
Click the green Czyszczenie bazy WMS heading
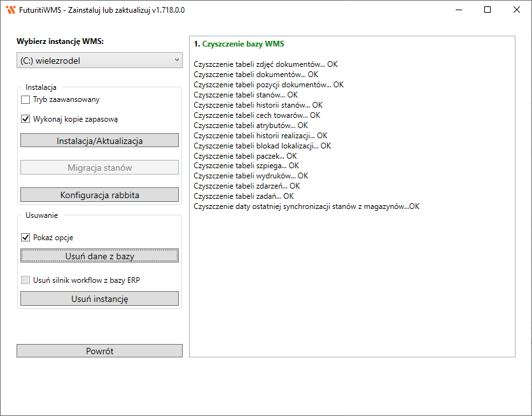tap(243, 44)
